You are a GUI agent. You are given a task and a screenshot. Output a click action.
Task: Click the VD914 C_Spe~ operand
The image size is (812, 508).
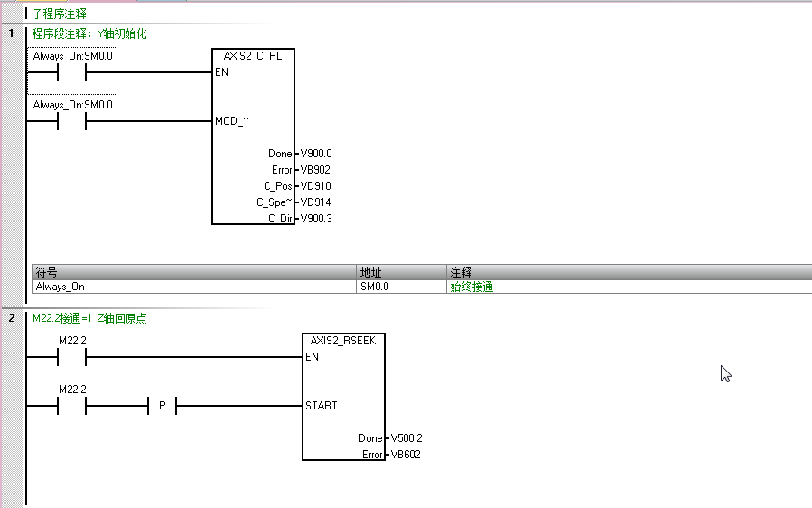pyautogui.click(x=315, y=202)
